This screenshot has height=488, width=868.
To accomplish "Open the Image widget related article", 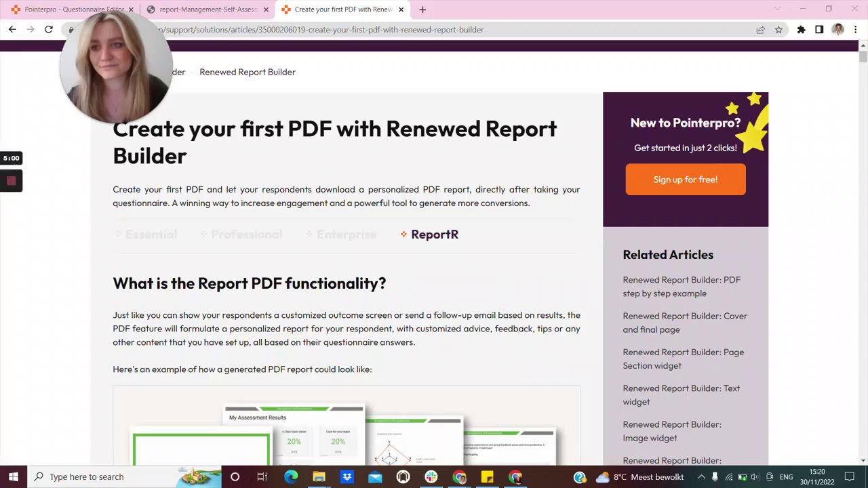I will 672,431.
